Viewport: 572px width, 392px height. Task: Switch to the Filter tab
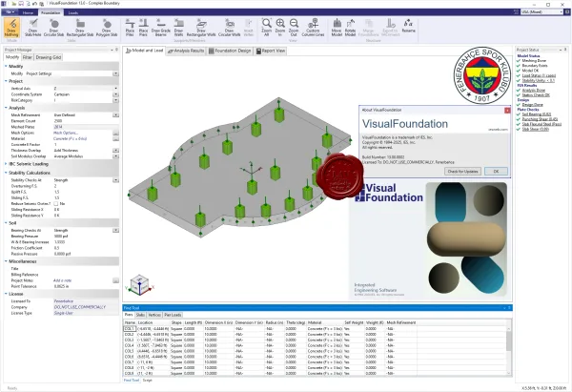tap(28, 57)
